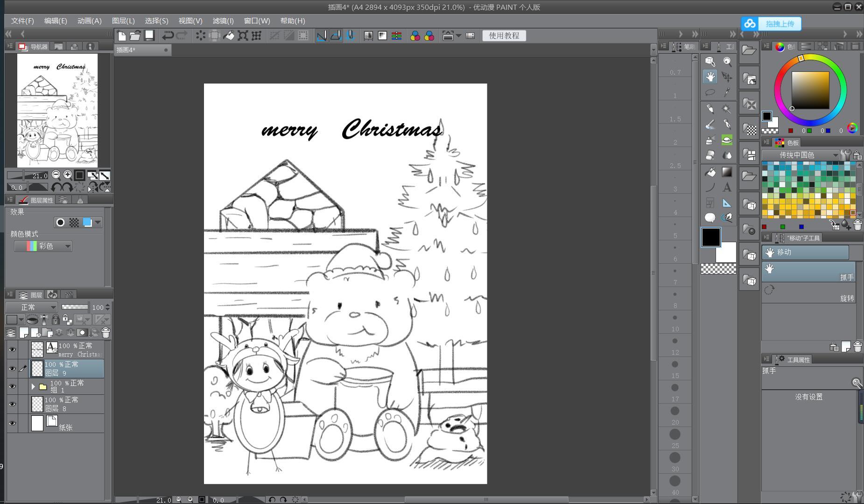Select the Fill bucket tool
The height and width of the screenshot is (504, 864).
(710, 172)
